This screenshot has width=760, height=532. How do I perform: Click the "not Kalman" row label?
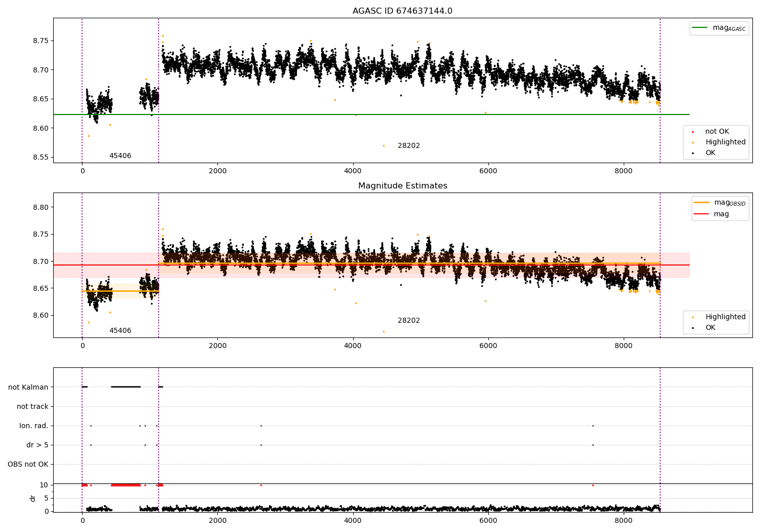click(x=28, y=388)
